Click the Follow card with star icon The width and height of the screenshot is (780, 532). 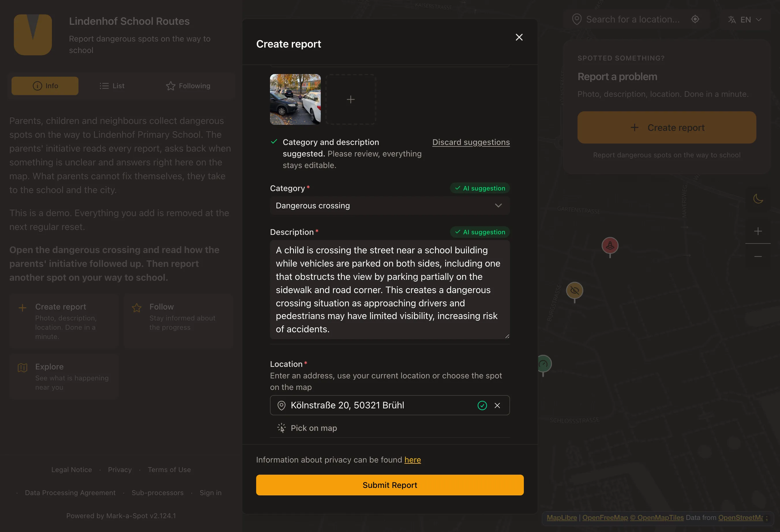pos(178,322)
